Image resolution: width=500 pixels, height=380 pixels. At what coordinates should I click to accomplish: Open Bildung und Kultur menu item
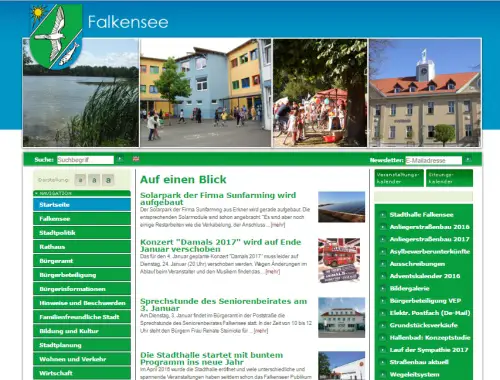pos(82,331)
